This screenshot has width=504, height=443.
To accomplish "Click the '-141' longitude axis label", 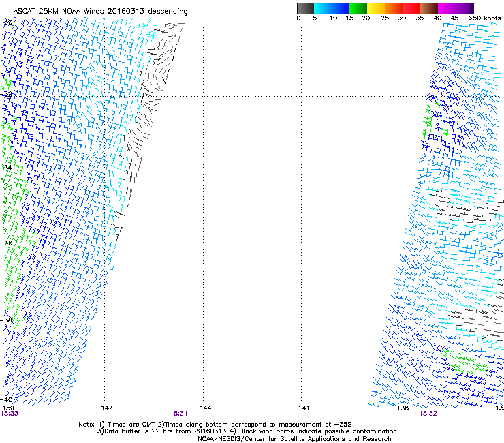I will 302,408.
